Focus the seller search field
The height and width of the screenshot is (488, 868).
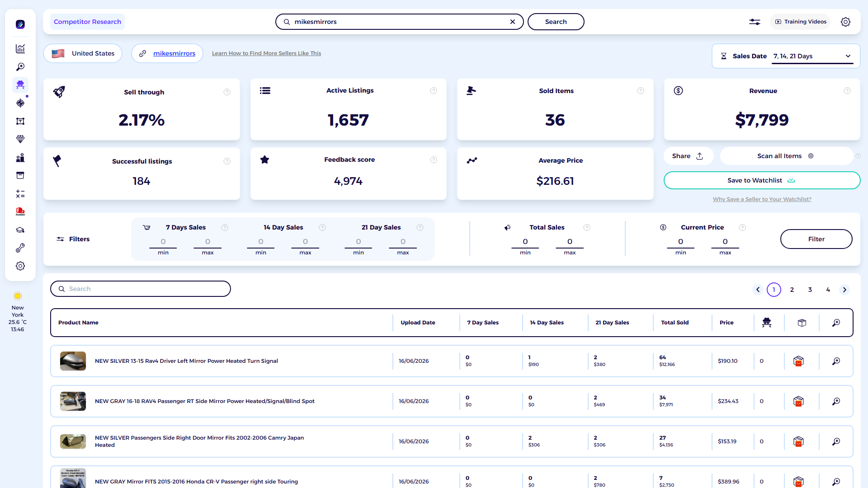pyautogui.click(x=399, y=22)
